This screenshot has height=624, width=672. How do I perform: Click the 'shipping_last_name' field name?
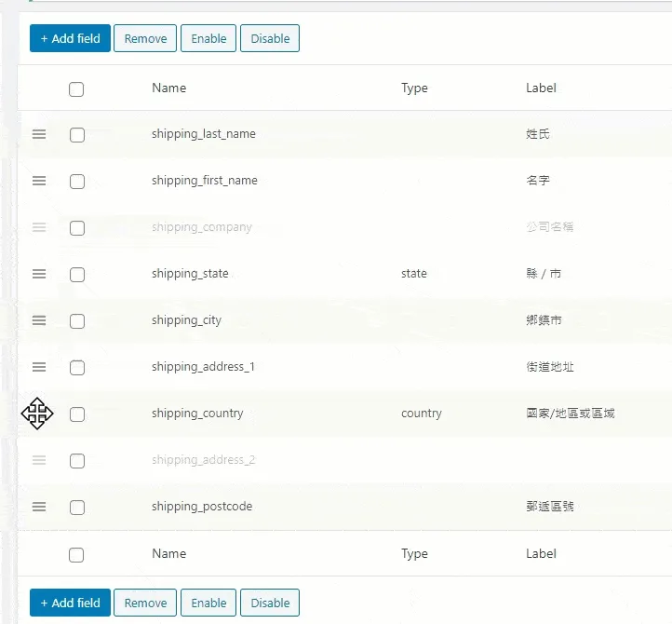coord(204,134)
